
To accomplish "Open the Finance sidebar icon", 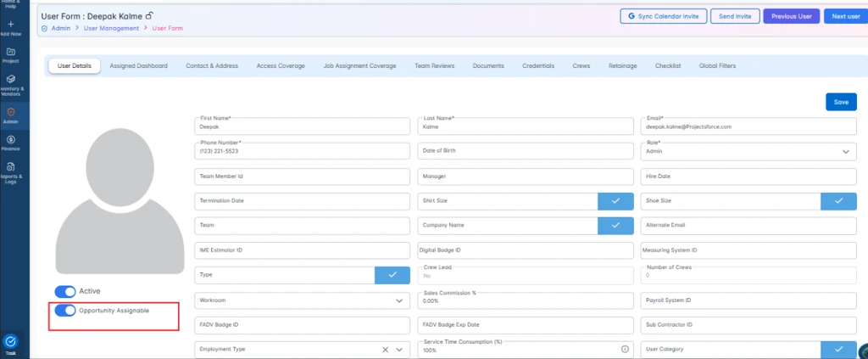I will pyautogui.click(x=10, y=143).
